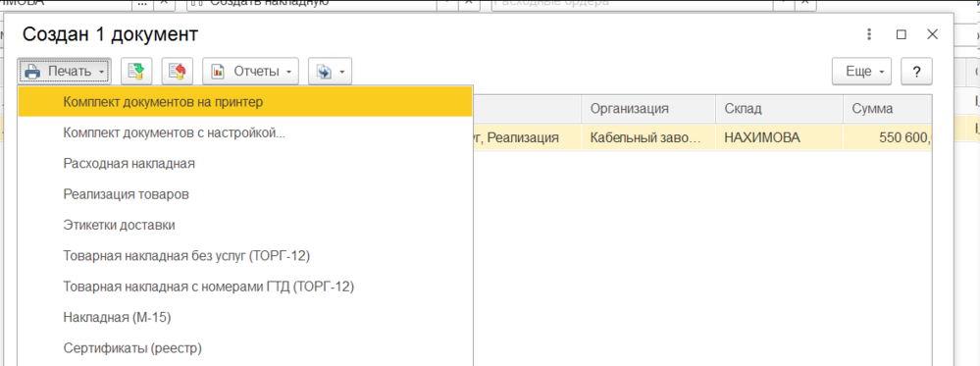Open the Отчеты dropdown arrow
The width and height of the screenshot is (980, 366).
point(288,72)
